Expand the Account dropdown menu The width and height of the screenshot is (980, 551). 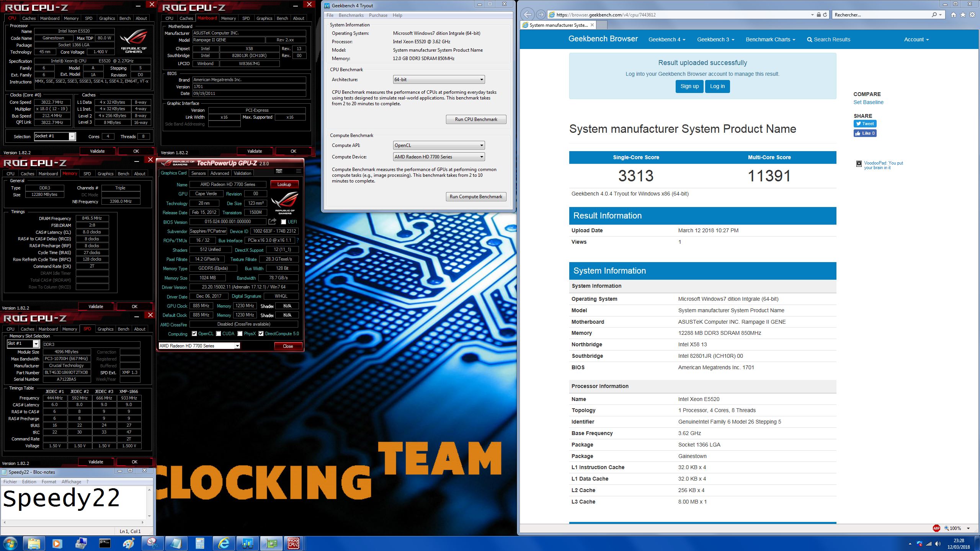coord(916,39)
